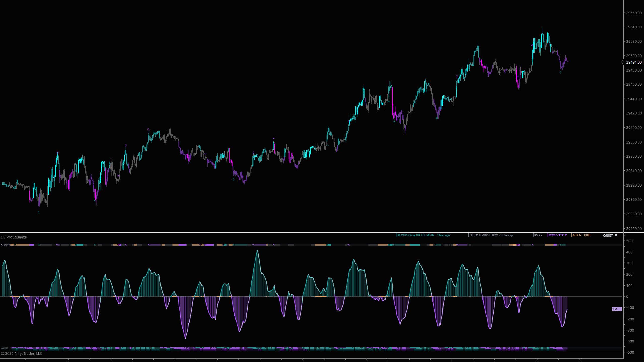The height and width of the screenshot is (362, 644).
Task: Click the 29560.00 price axis label
Action: 634,13
